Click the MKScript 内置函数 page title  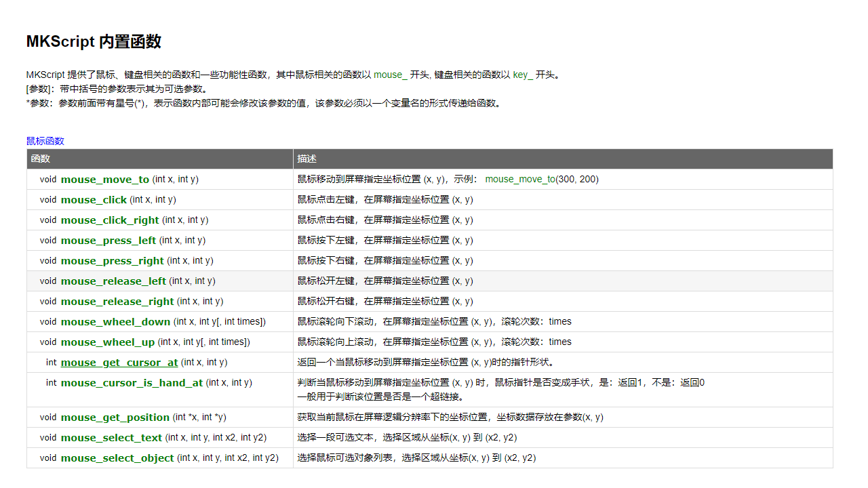tap(93, 41)
